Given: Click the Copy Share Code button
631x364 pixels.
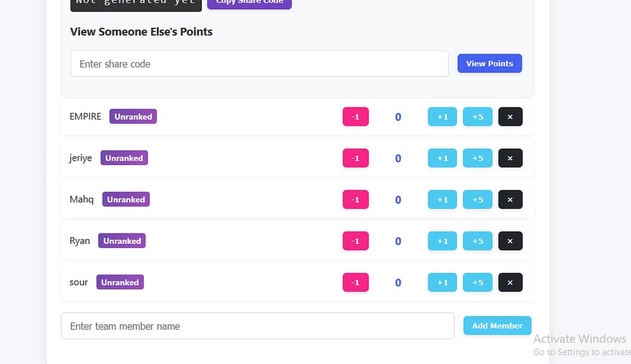Looking at the screenshot, I should [x=249, y=3].
